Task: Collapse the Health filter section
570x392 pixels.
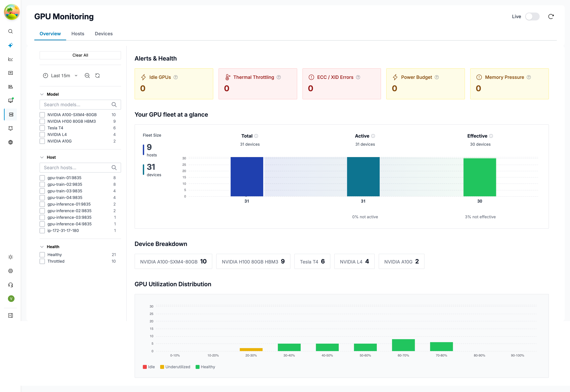Action: 42,247
